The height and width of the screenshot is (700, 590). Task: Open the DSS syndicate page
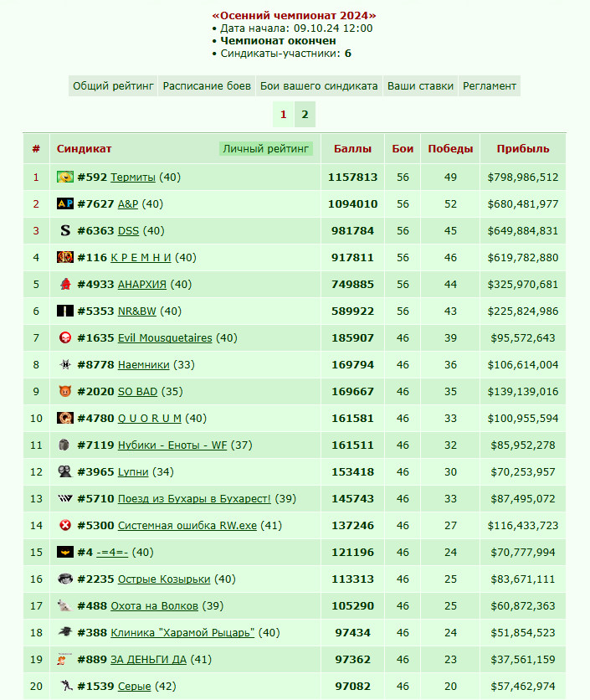[129, 231]
